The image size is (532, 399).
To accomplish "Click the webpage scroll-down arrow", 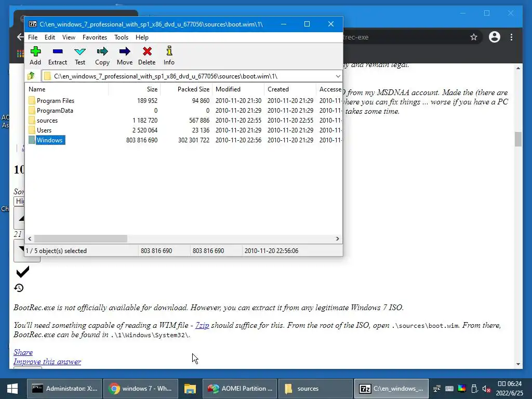I will point(518,364).
